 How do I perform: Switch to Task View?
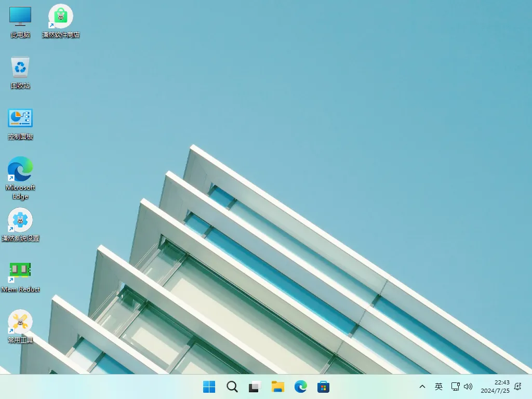point(254,387)
